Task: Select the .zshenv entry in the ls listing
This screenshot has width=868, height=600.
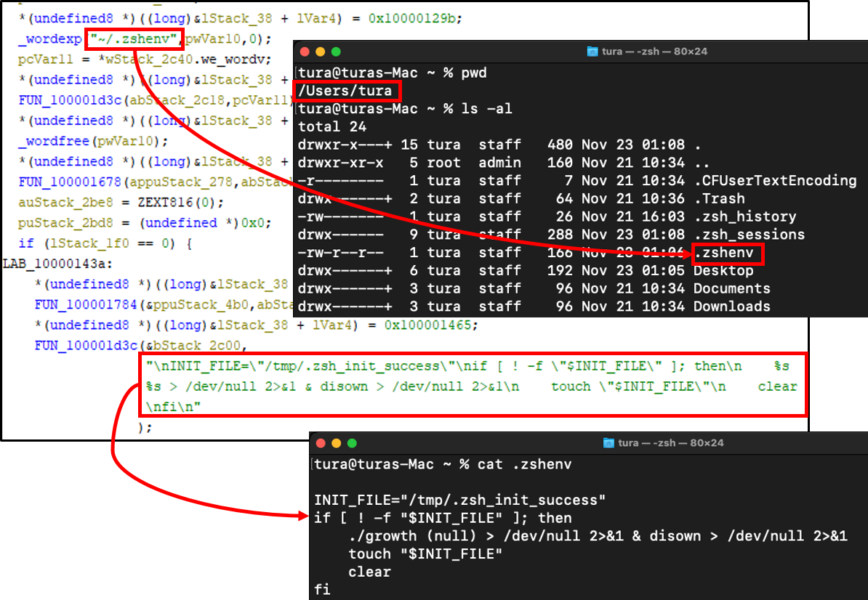Action: [727, 253]
